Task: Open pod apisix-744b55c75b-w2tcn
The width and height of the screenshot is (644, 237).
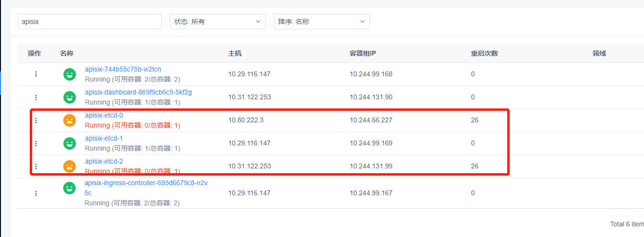Action: (123, 69)
